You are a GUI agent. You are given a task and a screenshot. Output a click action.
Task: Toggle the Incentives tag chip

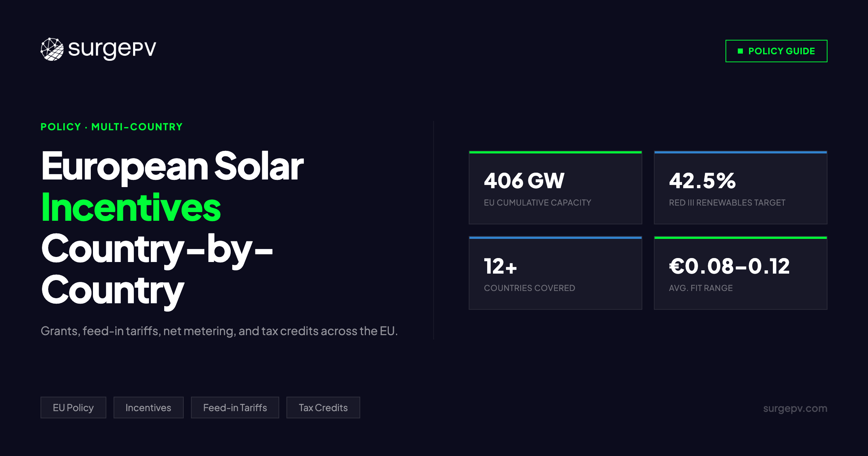[148, 408]
